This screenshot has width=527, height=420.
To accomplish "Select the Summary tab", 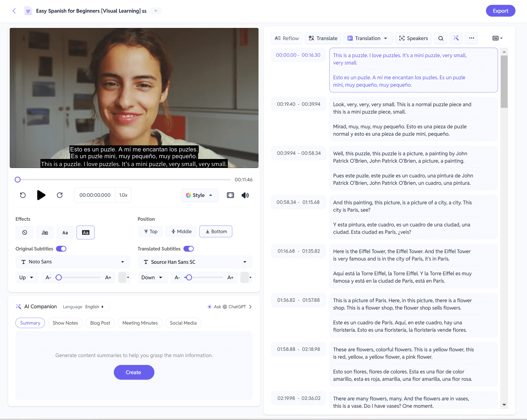I will click(x=30, y=323).
